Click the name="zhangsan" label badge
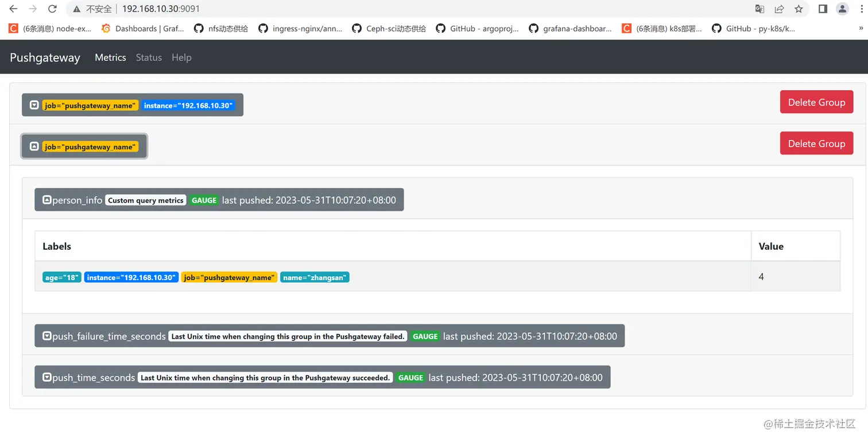The image size is (868, 442). (315, 277)
